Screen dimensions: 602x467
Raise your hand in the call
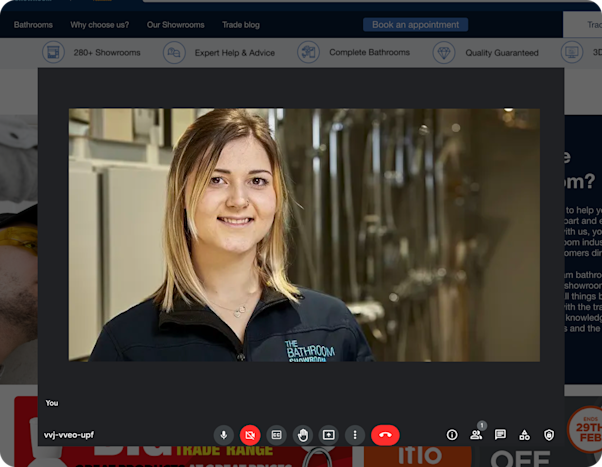[x=303, y=435]
